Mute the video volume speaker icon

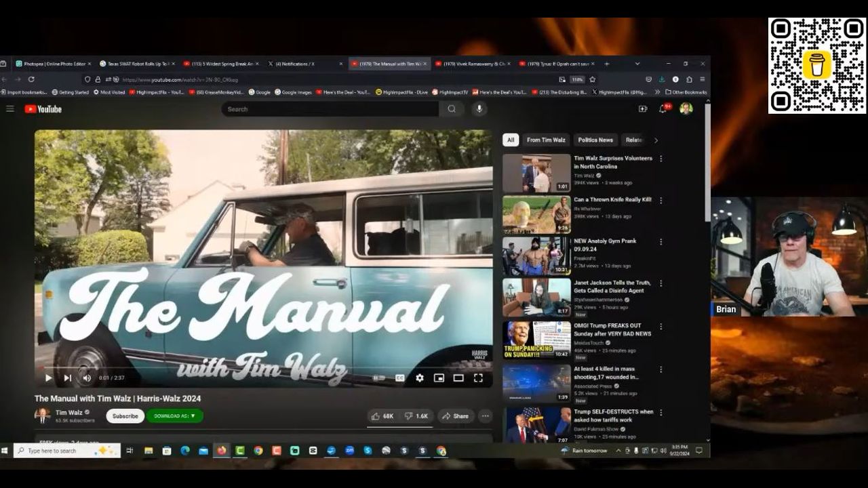pyautogui.click(x=87, y=378)
